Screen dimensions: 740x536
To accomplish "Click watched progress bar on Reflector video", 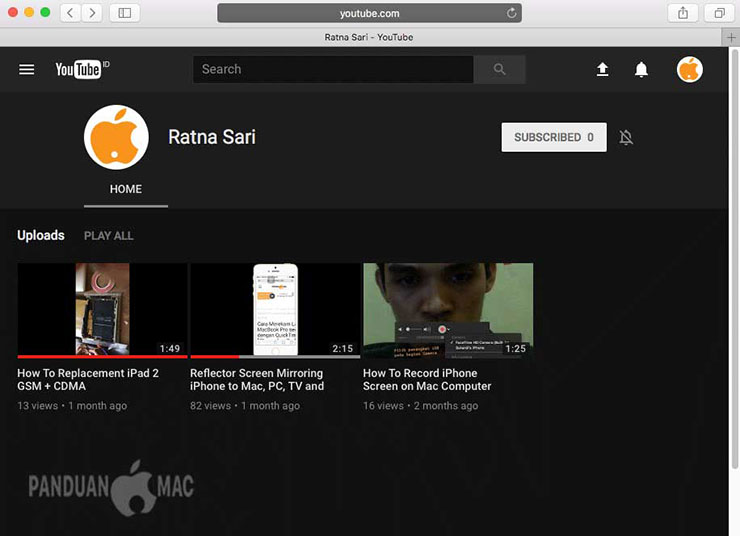I will click(x=275, y=357).
